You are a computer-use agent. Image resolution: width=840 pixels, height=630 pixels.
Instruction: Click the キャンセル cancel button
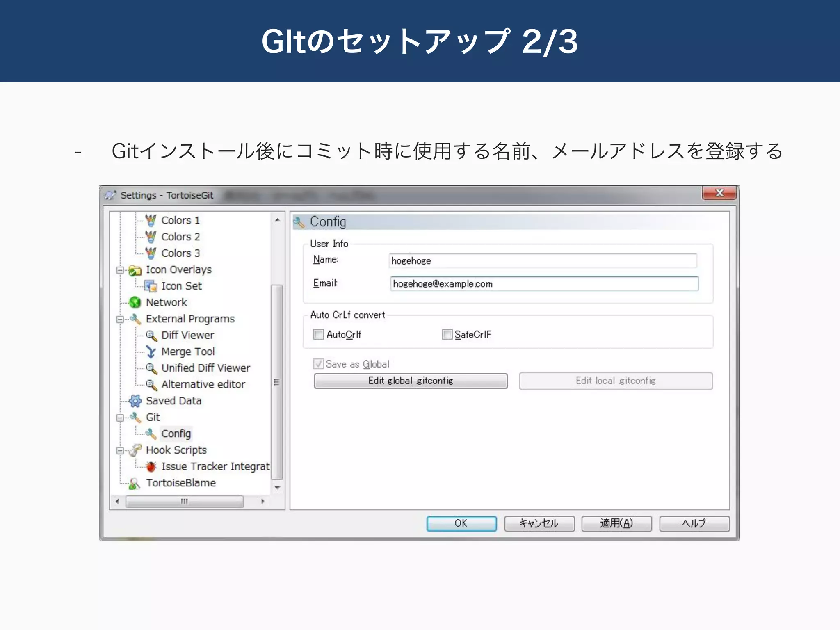point(539,523)
